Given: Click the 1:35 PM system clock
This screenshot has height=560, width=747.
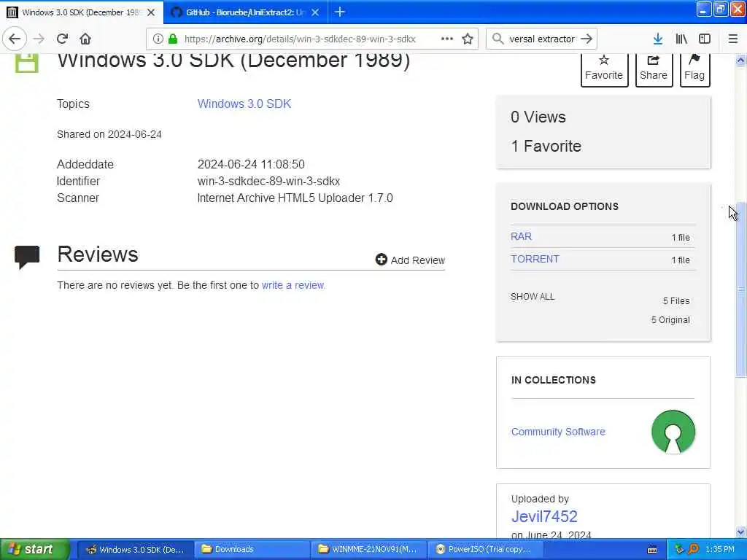Looking at the screenshot, I should point(720,549).
